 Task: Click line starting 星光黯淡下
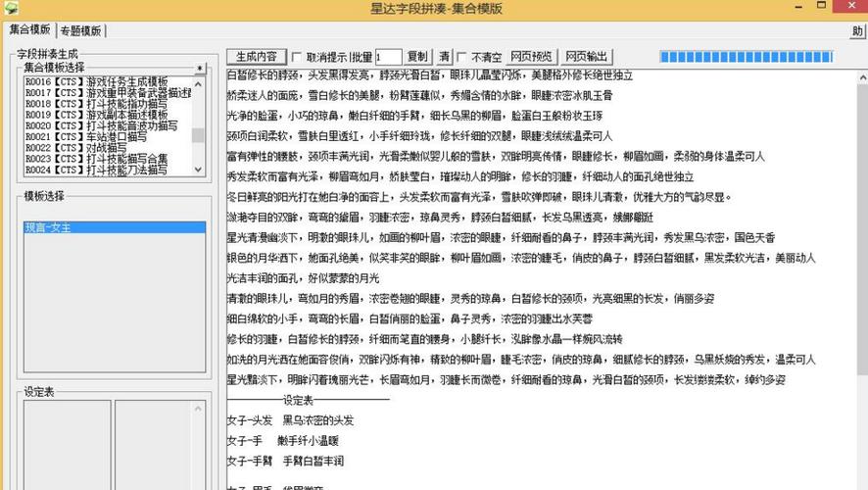(x=506, y=380)
